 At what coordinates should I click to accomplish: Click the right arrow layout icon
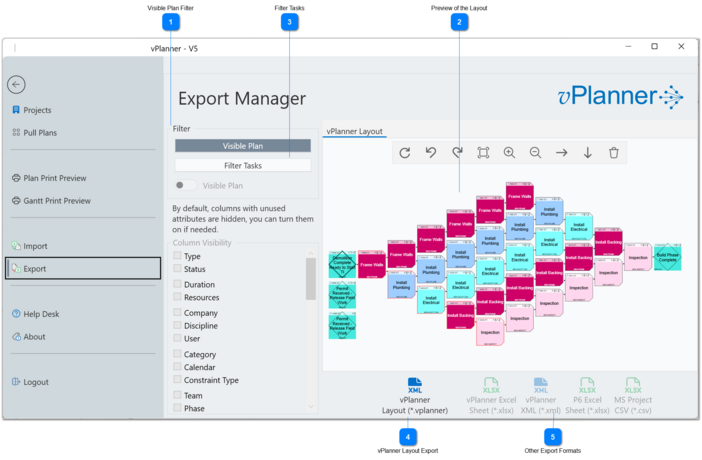[561, 153]
